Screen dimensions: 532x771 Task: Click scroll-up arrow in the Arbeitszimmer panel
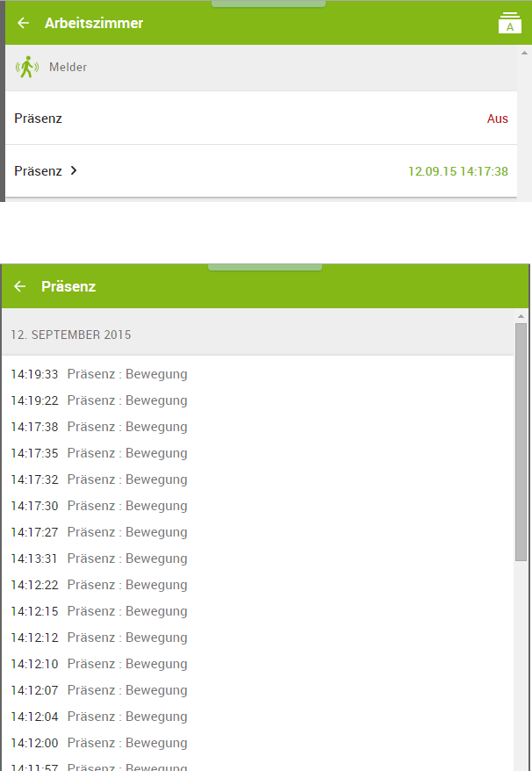[524, 53]
